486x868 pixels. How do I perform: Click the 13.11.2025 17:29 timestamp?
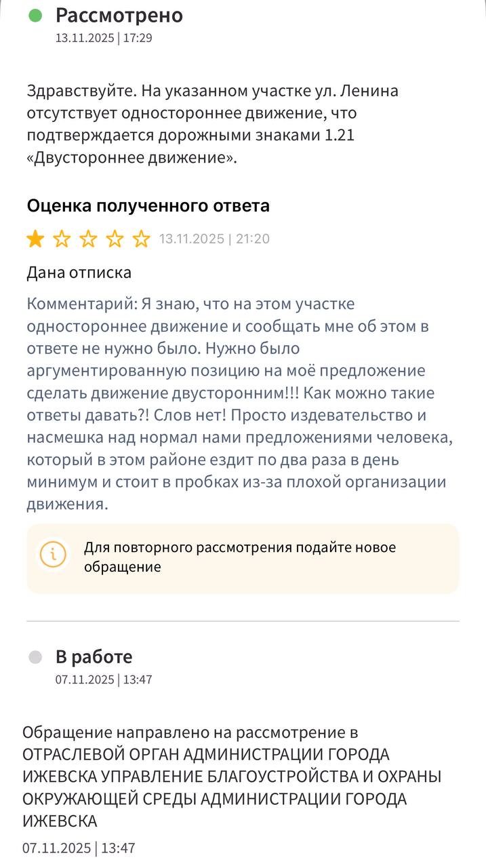point(104,38)
